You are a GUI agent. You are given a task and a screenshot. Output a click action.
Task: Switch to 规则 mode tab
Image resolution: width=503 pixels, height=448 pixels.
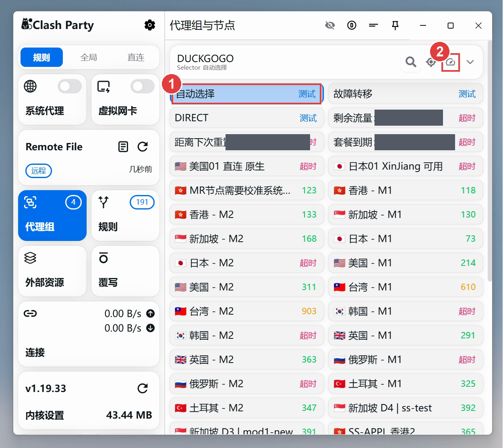click(41, 57)
